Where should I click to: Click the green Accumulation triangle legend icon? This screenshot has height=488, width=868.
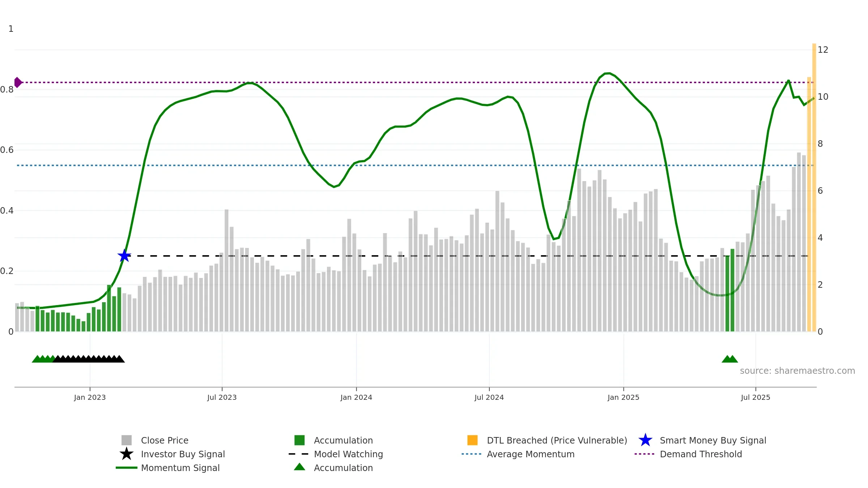[299, 467]
